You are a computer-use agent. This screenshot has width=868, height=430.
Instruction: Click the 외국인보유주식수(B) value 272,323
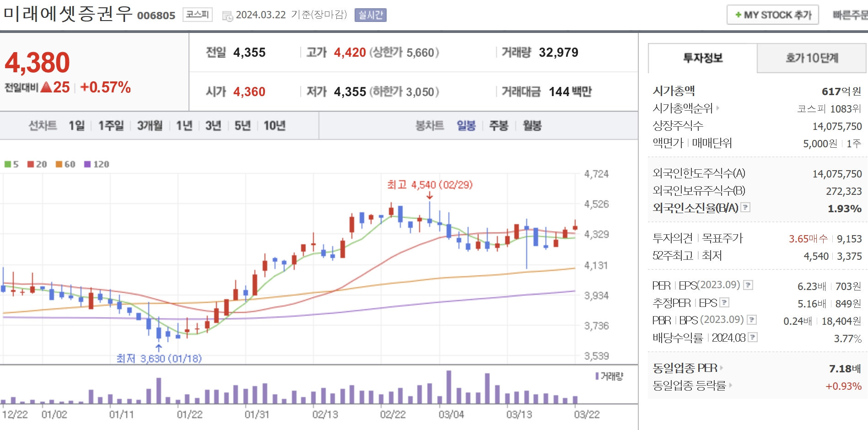click(844, 191)
